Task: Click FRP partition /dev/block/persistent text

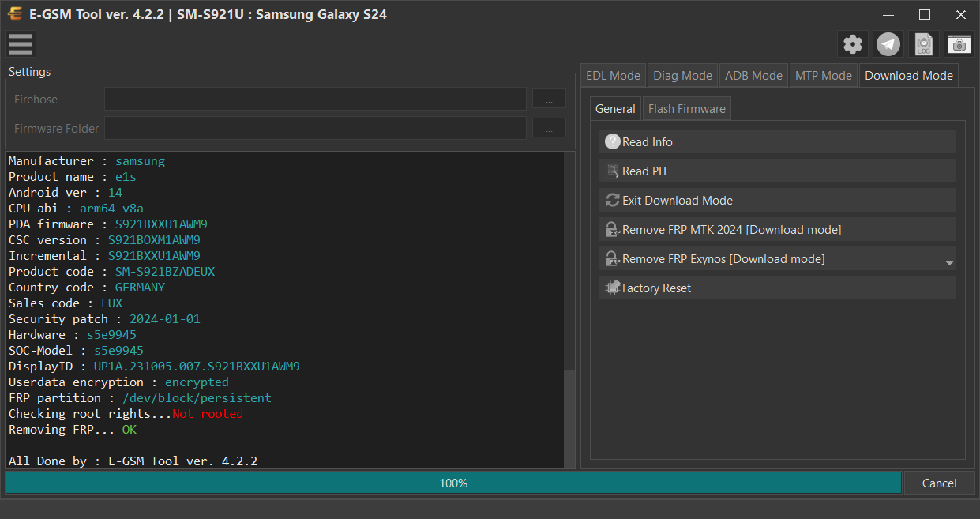Action: click(x=197, y=398)
